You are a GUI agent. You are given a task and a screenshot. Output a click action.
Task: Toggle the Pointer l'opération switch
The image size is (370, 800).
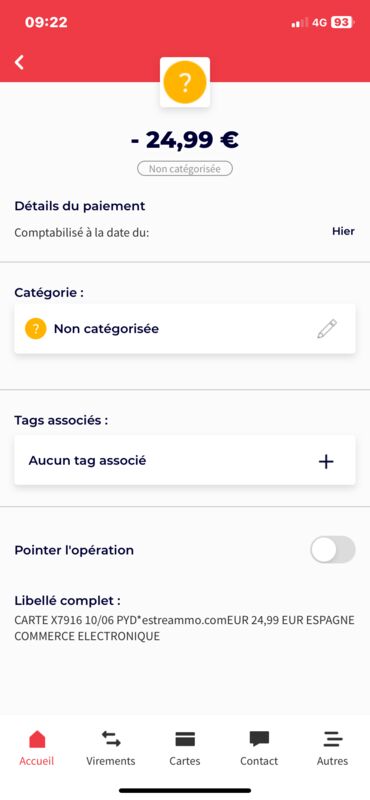click(333, 549)
